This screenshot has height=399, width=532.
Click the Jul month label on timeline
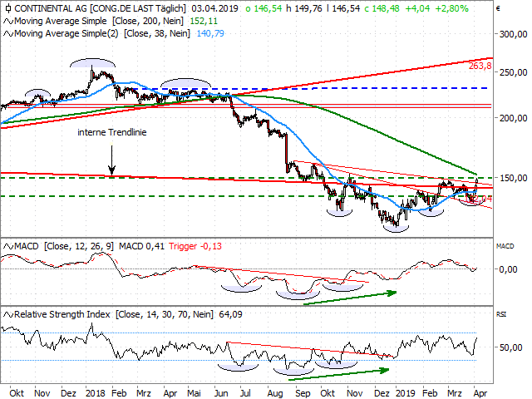[245, 393]
